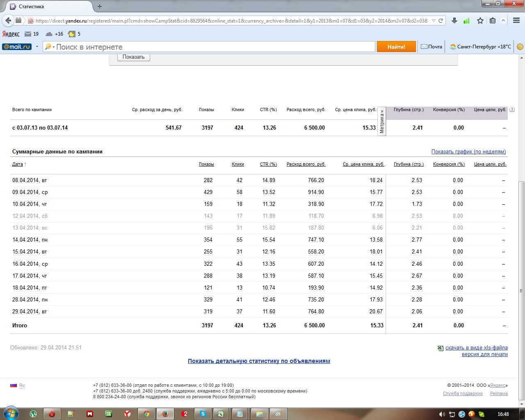Switch to Firefox in the taskbar
The width and height of the screenshot is (525, 420).
(165, 414)
